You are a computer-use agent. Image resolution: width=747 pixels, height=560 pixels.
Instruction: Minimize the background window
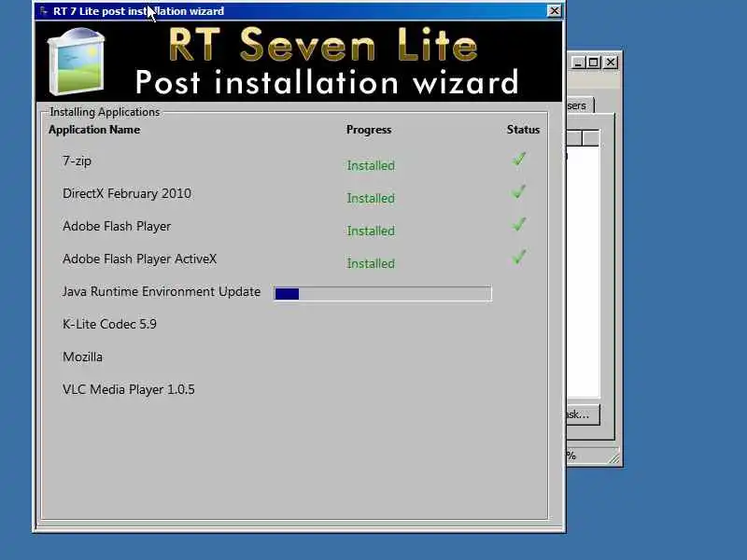(x=578, y=63)
